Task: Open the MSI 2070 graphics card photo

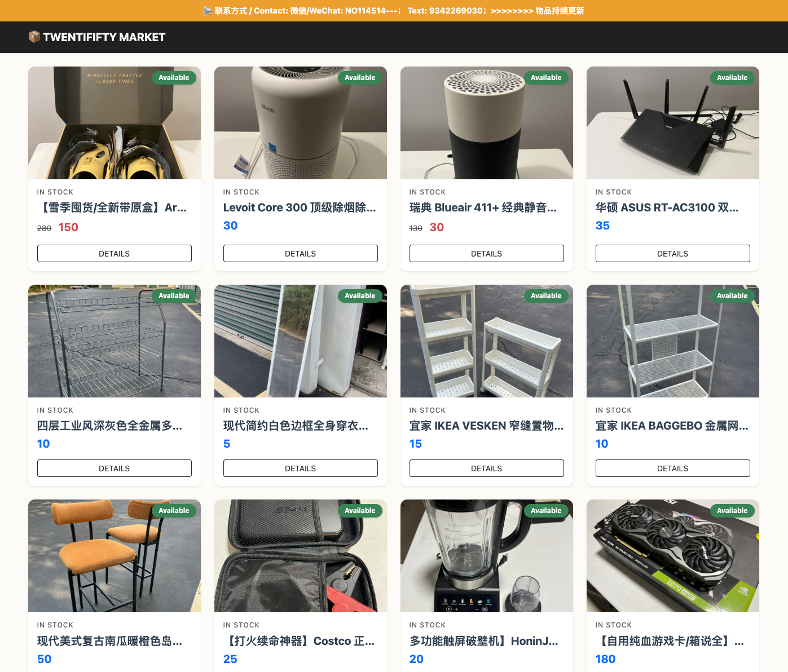Action: point(673,556)
